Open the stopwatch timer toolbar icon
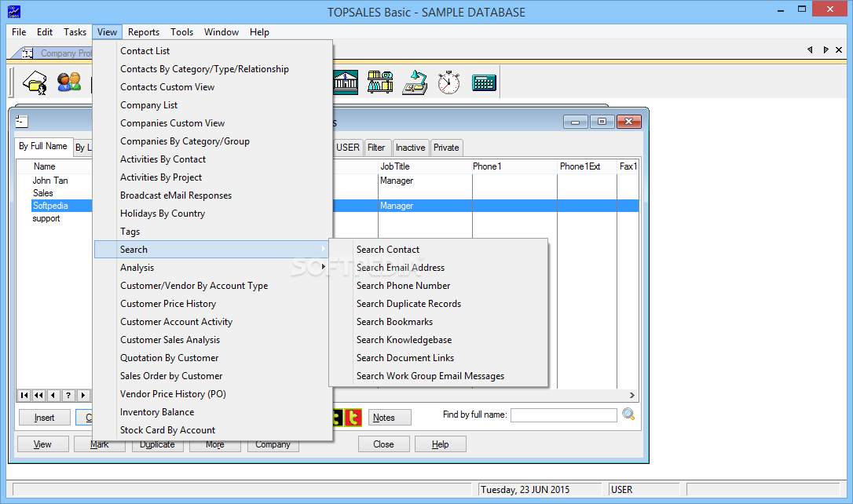Viewport: 853px width, 504px height. [448, 82]
